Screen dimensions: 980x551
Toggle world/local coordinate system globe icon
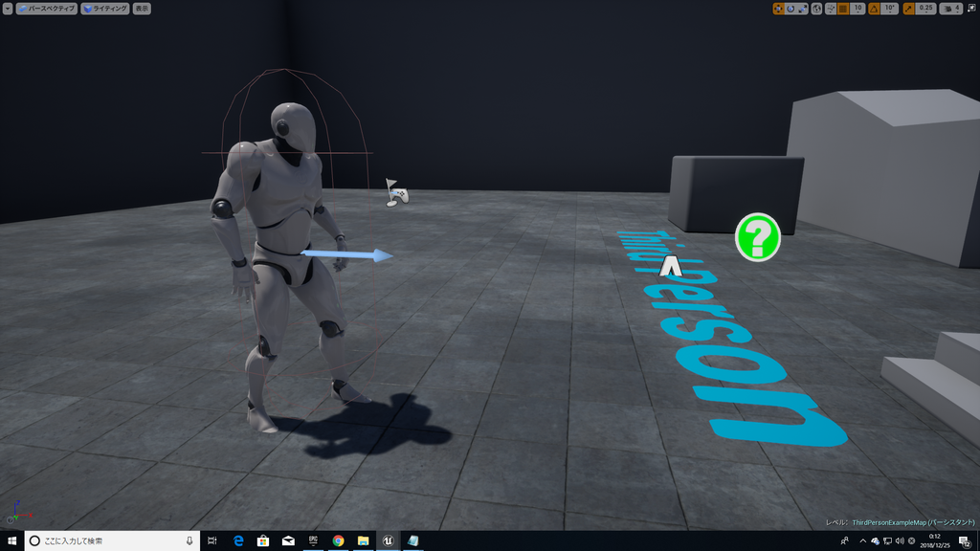[x=816, y=9]
